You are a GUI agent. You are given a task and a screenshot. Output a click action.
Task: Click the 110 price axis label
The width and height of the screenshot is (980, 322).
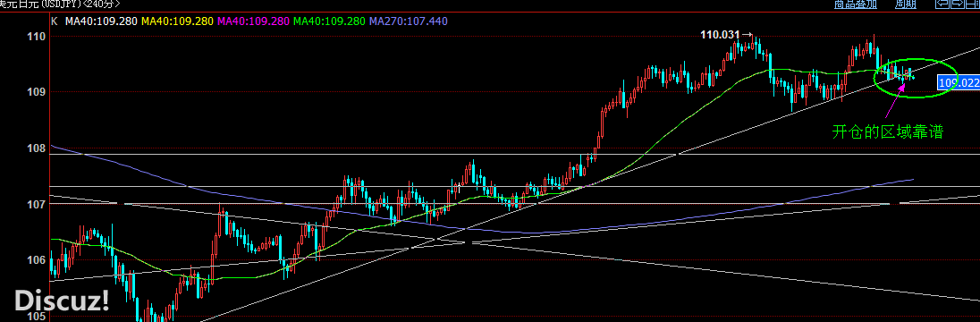click(37, 37)
